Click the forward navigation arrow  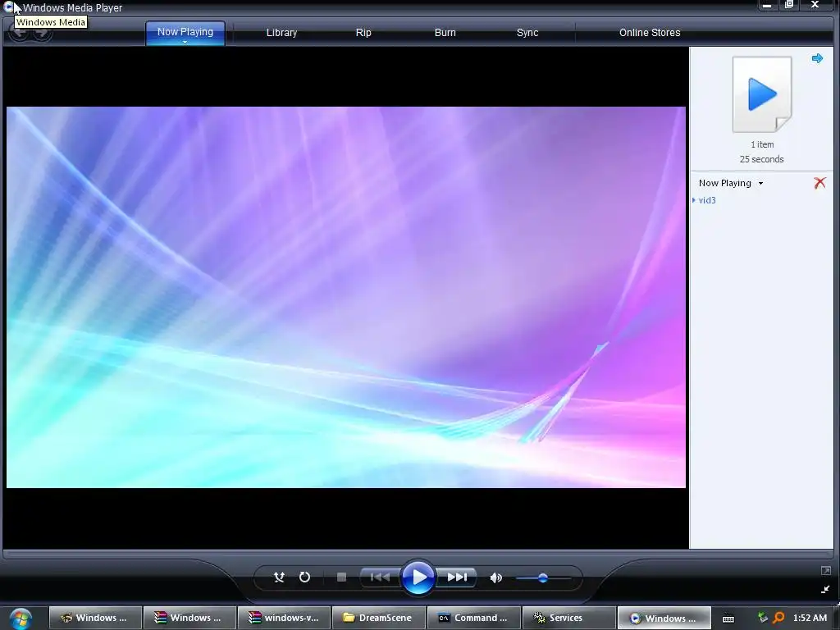pyautogui.click(x=41, y=33)
